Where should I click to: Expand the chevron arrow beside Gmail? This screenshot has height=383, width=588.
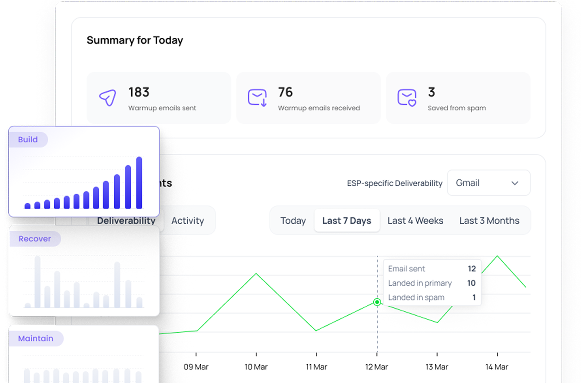coord(515,183)
